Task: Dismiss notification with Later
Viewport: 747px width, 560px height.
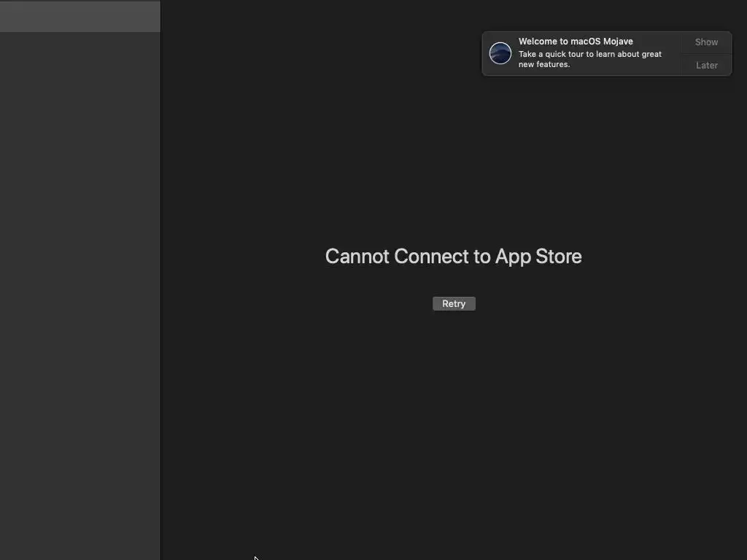Action: [706, 65]
